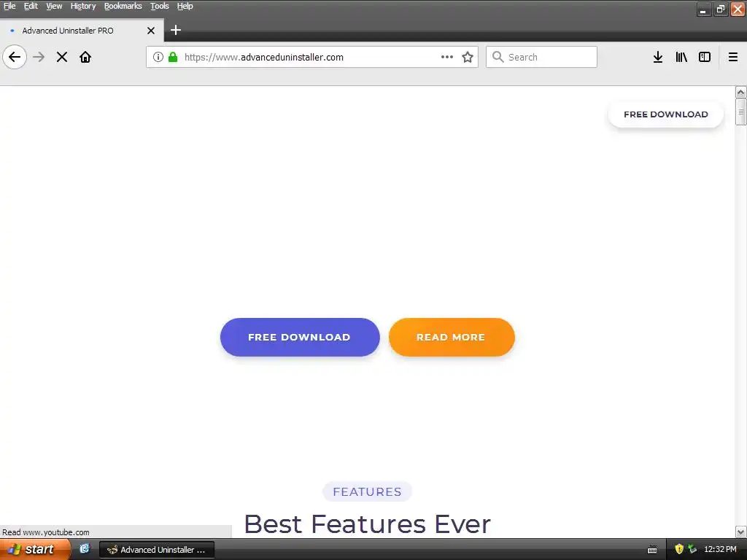Screen dimensions: 747x560
Task: Select the Advanced Uninstaller taskbar button
Action: click(158, 550)
